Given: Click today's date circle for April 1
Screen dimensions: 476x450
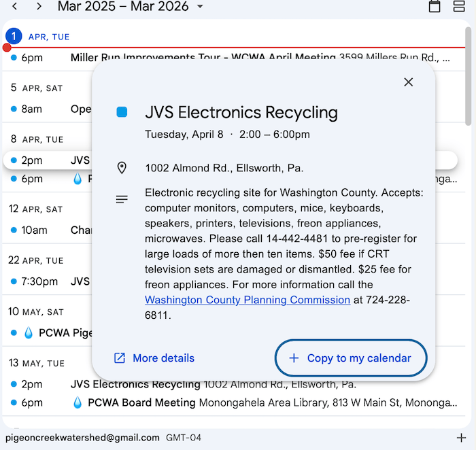Looking at the screenshot, I should pyautogui.click(x=13, y=37).
